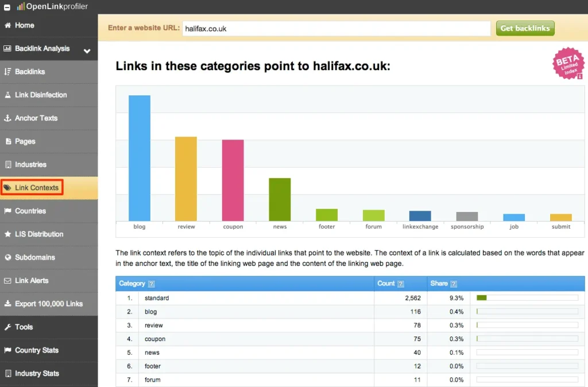Click the website URL input field
The height and width of the screenshot is (387, 588).
tap(336, 29)
